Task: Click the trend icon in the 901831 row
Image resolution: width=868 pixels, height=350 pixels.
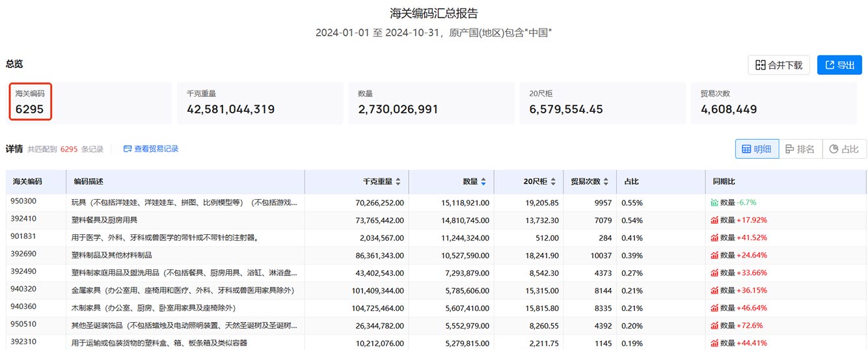Action: [714, 237]
